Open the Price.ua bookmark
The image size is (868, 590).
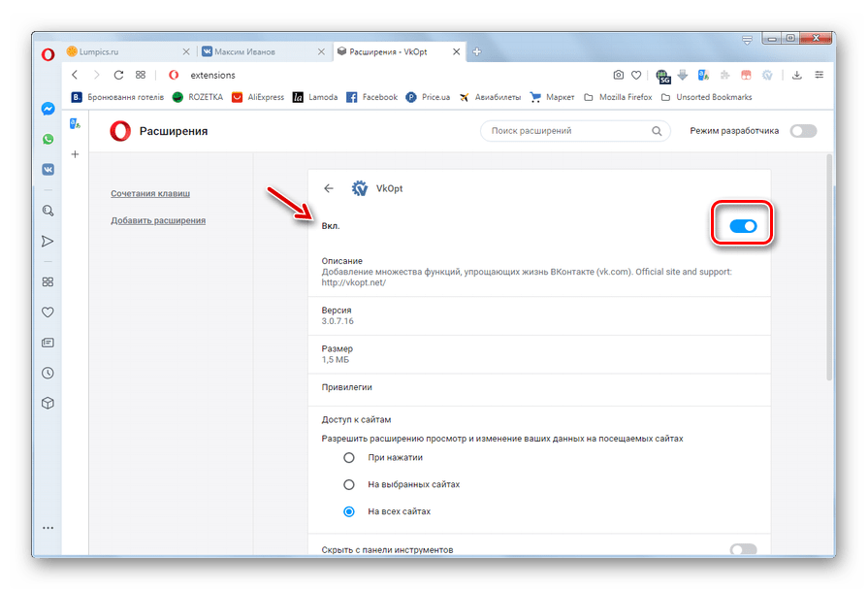428,97
